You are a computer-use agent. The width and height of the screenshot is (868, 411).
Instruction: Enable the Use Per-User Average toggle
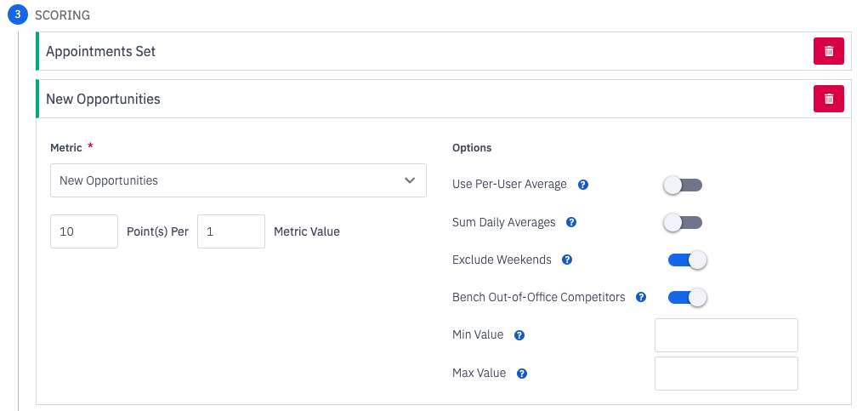click(x=683, y=185)
